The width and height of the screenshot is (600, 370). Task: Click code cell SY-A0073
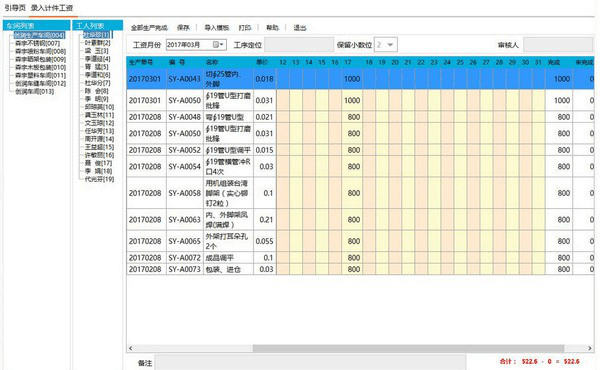pyautogui.click(x=185, y=269)
